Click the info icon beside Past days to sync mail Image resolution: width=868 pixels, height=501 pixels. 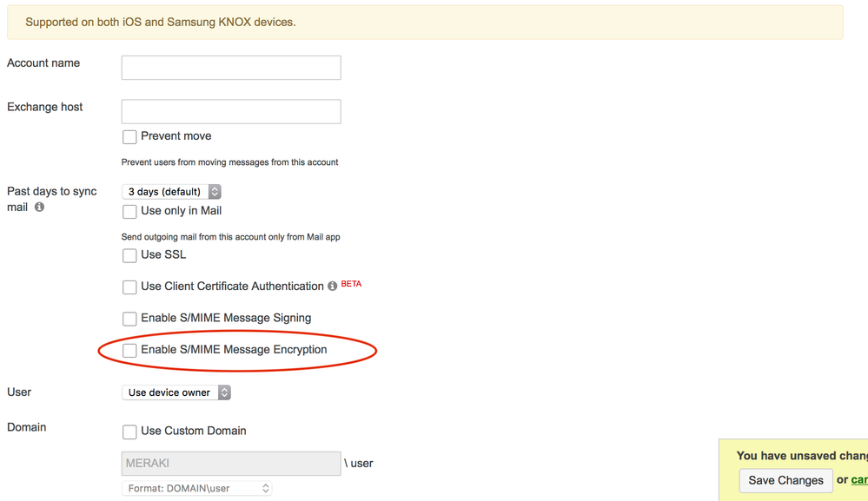(39, 208)
